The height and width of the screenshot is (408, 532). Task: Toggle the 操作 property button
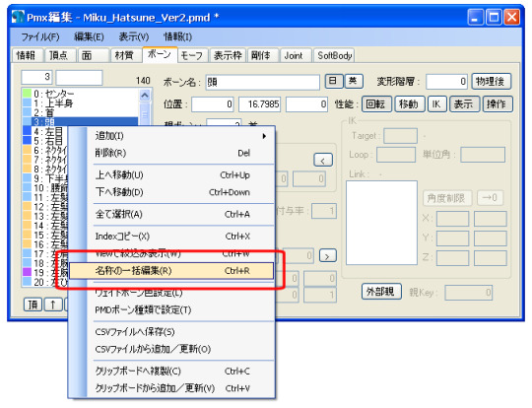[498, 104]
